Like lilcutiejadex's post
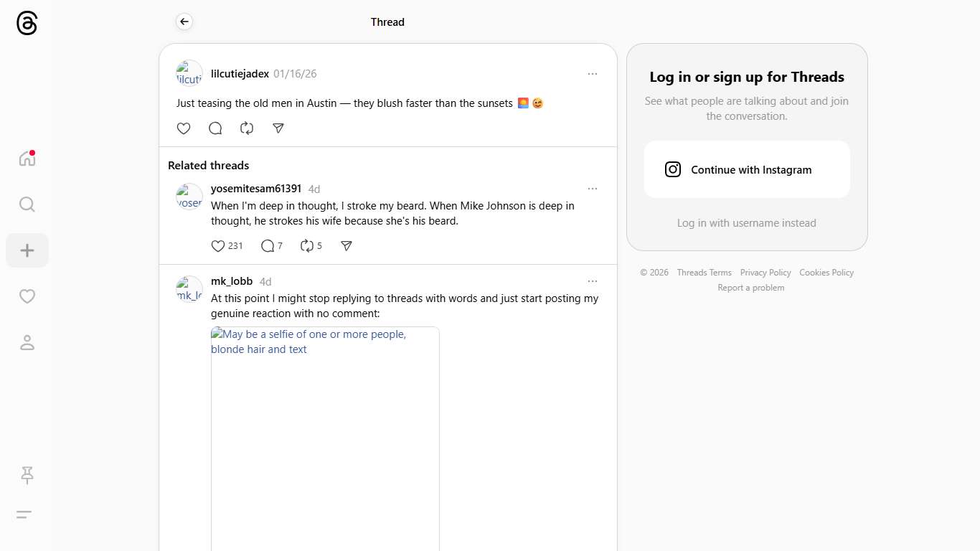Image resolution: width=980 pixels, height=551 pixels. click(184, 128)
